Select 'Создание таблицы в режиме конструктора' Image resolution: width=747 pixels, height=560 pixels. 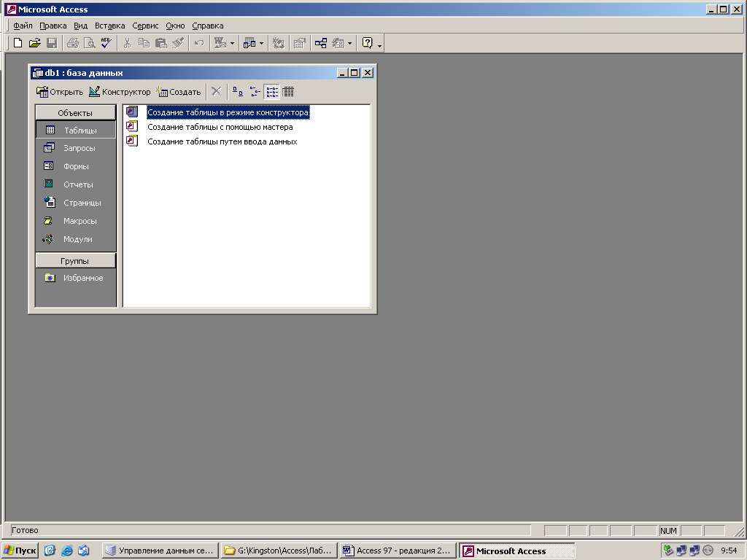[228, 112]
